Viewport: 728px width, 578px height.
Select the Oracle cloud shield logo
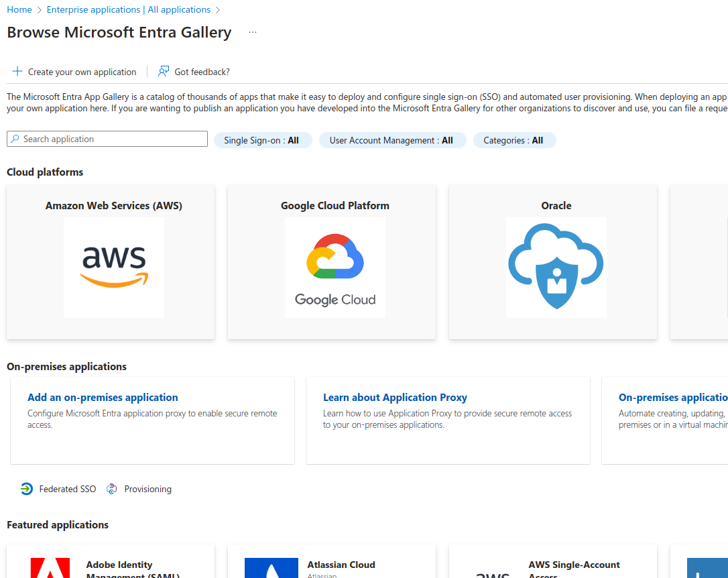coord(556,268)
